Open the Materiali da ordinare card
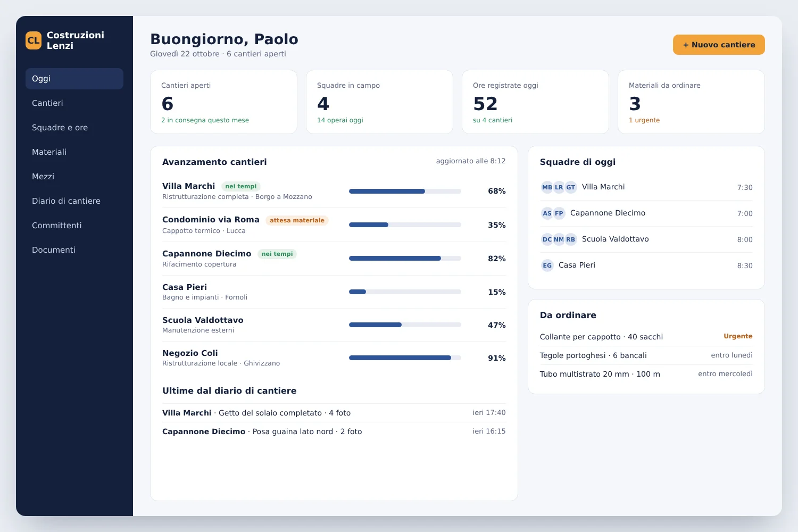 coord(691,102)
